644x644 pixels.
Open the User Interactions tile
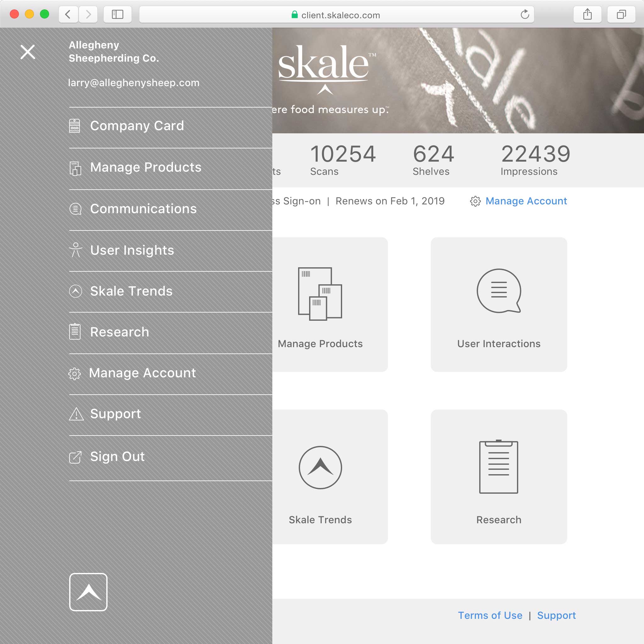(499, 304)
